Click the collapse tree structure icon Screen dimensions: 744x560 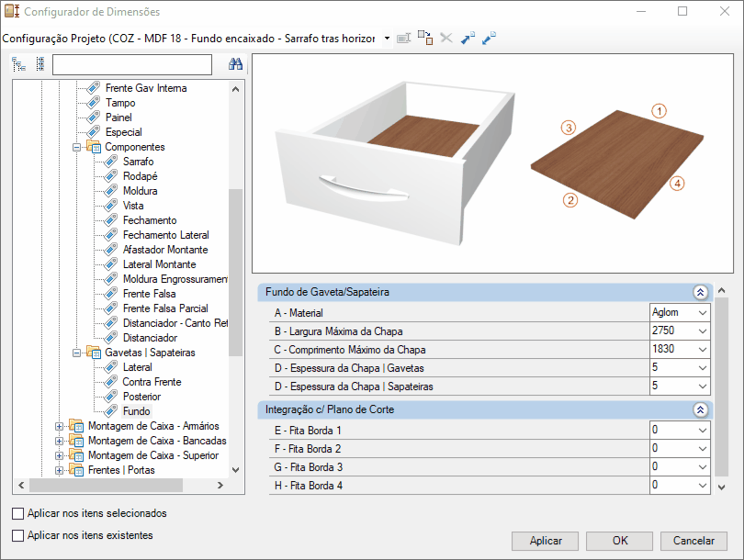pyautogui.click(x=40, y=64)
